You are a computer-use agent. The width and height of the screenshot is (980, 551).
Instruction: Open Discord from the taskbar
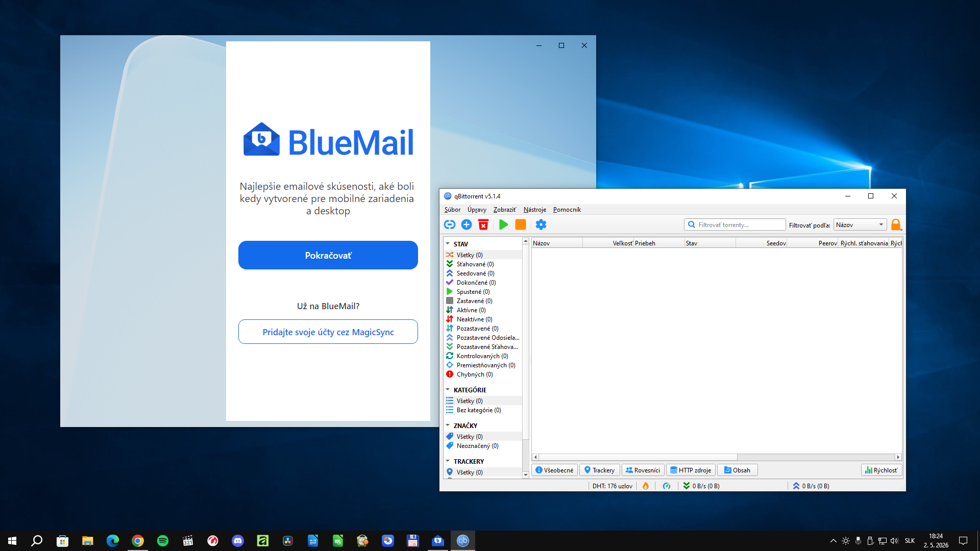(238, 541)
